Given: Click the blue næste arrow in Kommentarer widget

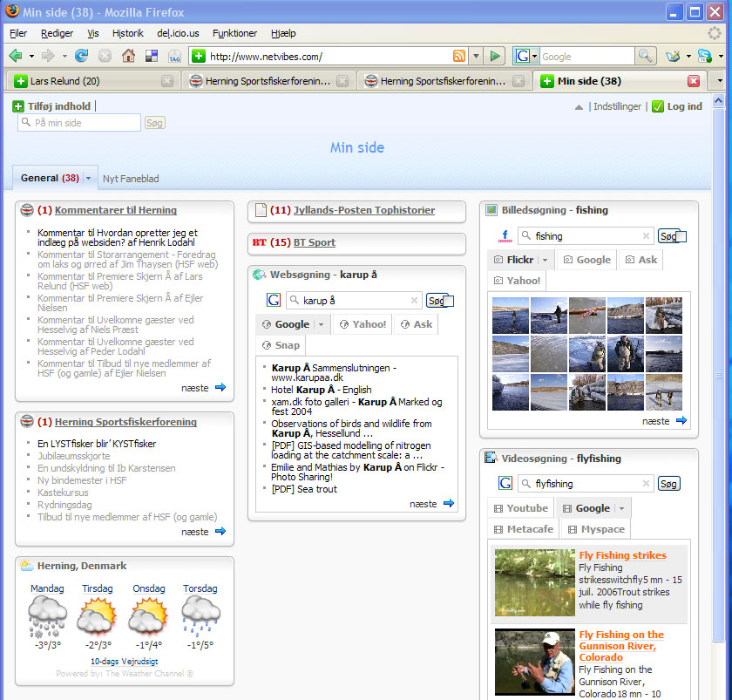Looking at the screenshot, I should tap(220, 387).
